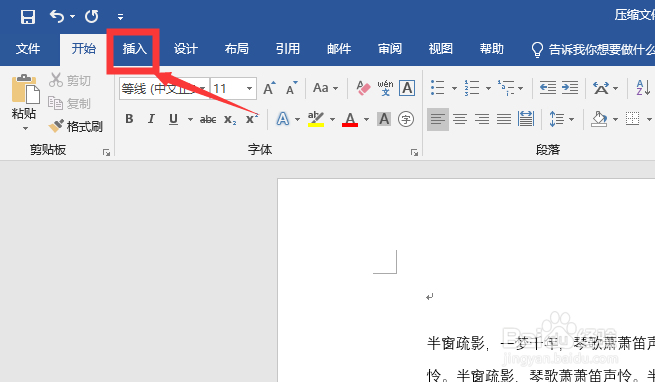Open highlight color dropdown arrow
This screenshot has width=655, height=382.
click(333, 120)
